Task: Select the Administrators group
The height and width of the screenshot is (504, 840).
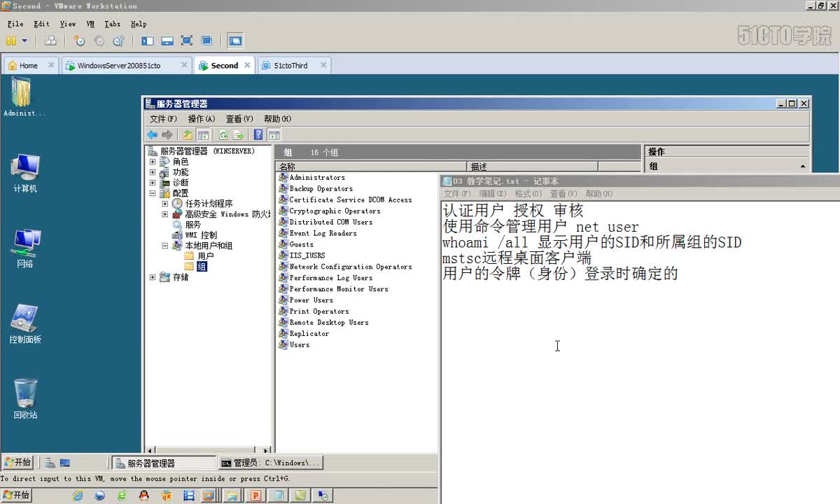Action: (317, 178)
